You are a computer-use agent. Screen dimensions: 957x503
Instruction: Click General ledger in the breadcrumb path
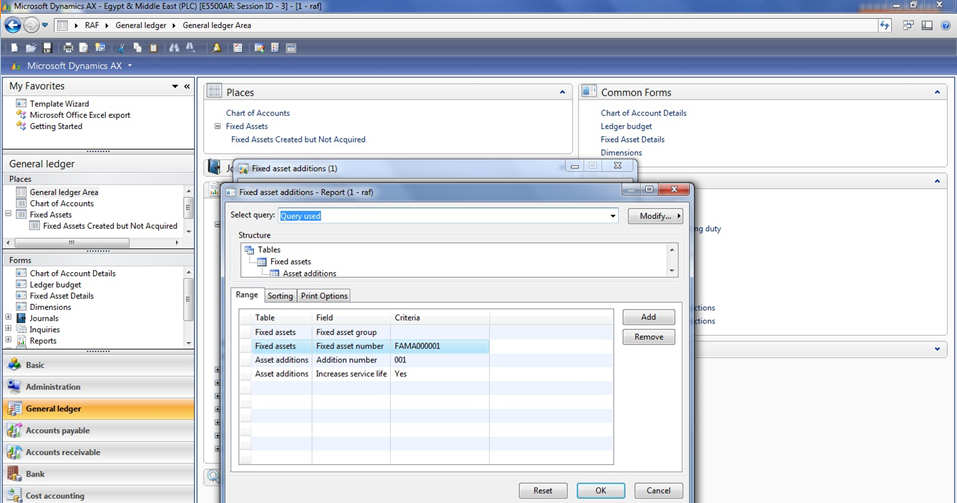[x=140, y=26]
